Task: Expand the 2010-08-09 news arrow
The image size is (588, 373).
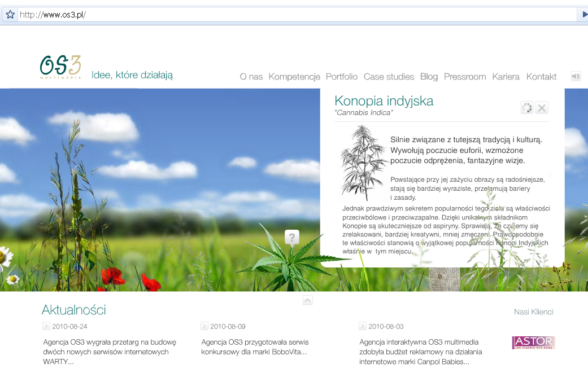Action: (204, 326)
